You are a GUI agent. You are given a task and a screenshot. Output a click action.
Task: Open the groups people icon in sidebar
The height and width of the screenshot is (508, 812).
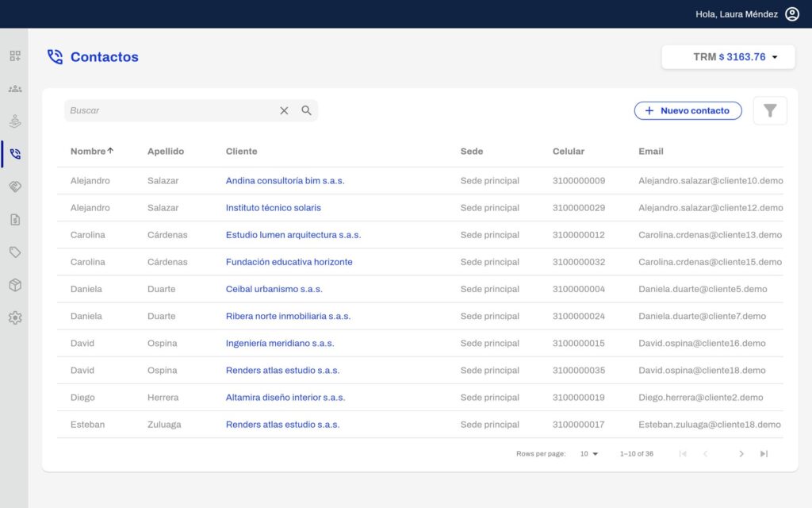[x=15, y=89]
